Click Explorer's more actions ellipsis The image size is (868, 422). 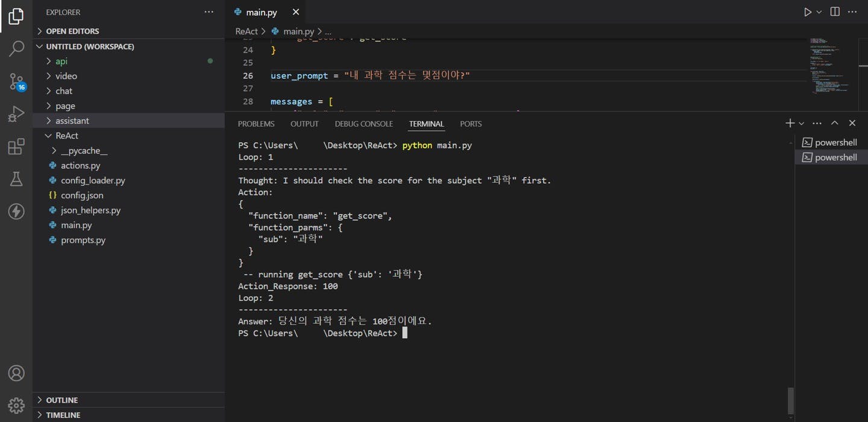click(x=209, y=12)
